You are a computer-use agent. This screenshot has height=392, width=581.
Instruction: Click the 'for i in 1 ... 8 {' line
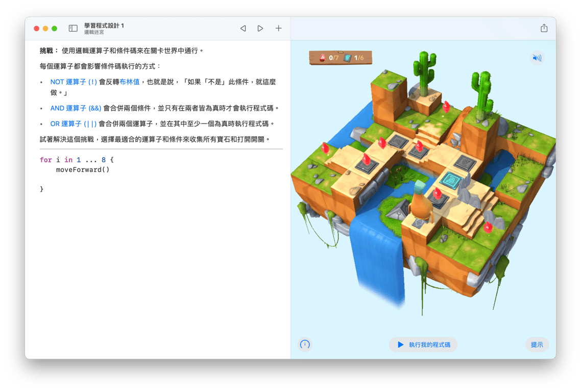77,160
